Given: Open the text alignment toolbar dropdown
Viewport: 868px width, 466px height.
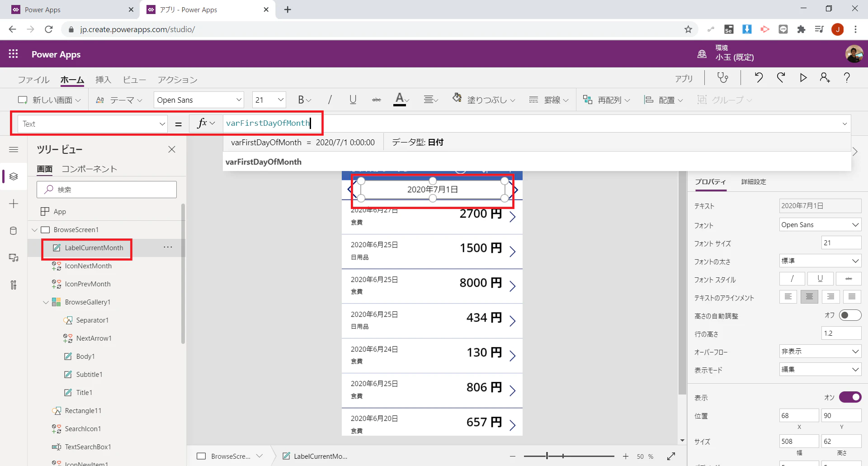Looking at the screenshot, I should click(x=431, y=100).
